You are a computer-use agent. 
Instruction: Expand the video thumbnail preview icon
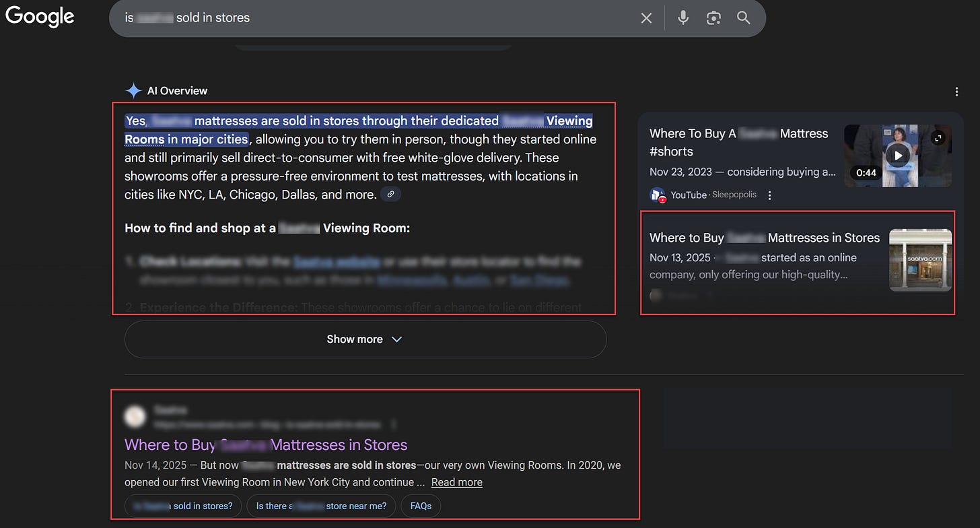[x=940, y=138]
